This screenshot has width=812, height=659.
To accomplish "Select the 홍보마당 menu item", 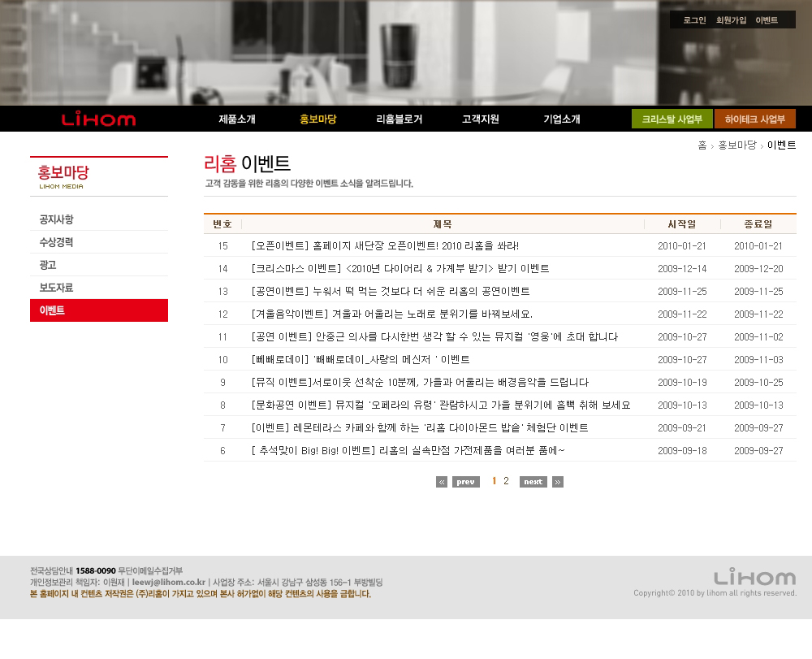I will [x=317, y=119].
